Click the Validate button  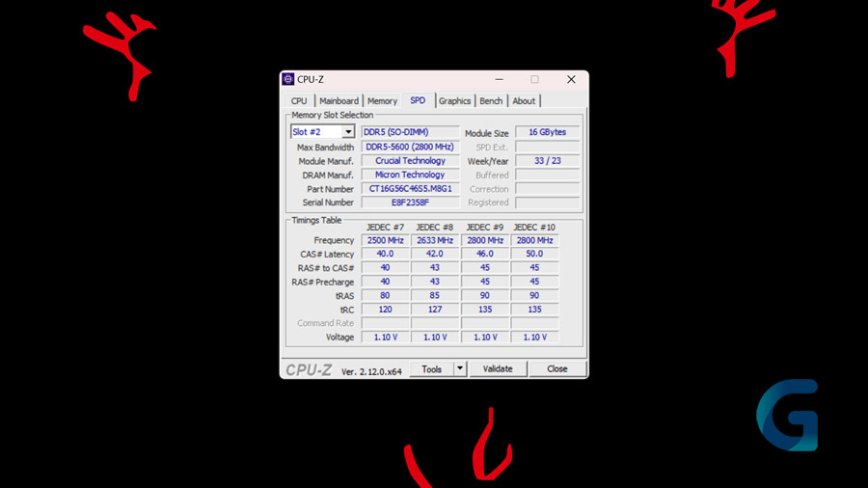coord(498,369)
